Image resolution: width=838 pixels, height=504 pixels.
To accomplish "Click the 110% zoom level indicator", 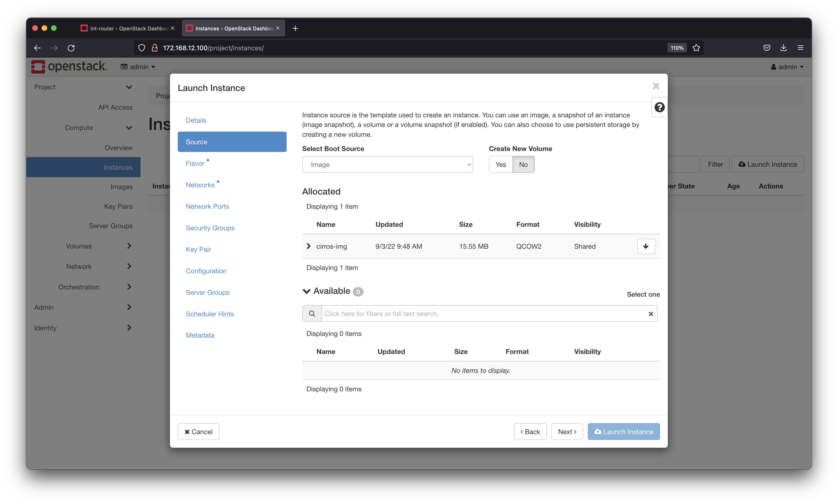I will tap(677, 48).
